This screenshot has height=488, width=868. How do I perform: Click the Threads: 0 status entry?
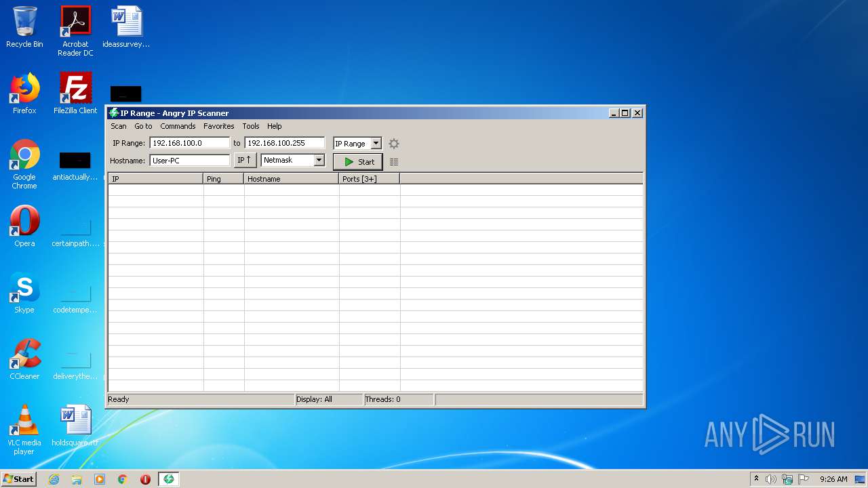(383, 399)
